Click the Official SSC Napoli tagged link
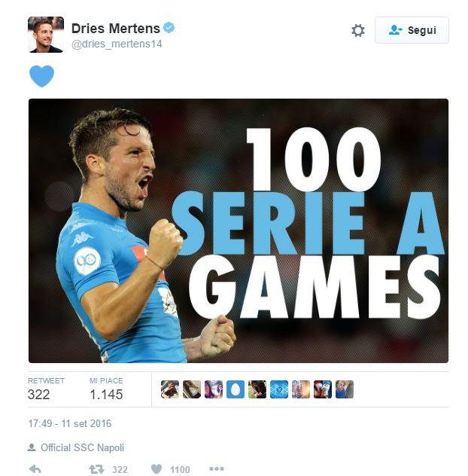This screenshot has height=476, width=468. pyautogui.click(x=83, y=447)
